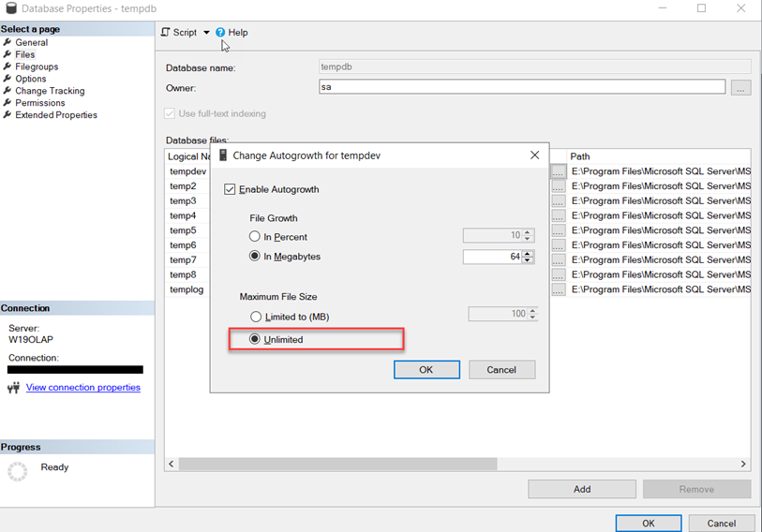Click the connection properties icon
Viewport: 762px width, 532px height.
[x=14, y=387]
